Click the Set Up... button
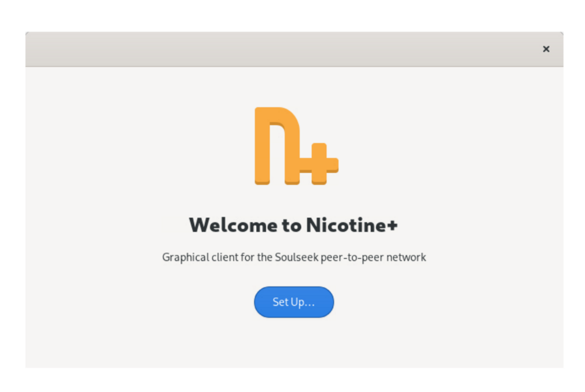The height and width of the screenshot is (392, 585). click(294, 302)
